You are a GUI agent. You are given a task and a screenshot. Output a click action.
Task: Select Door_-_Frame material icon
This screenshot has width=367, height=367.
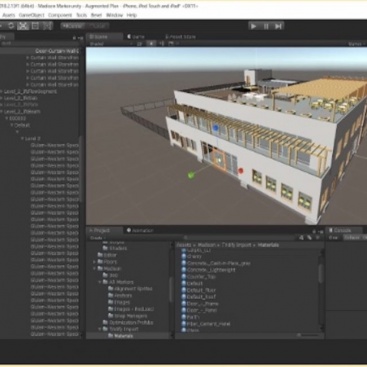click(183, 304)
